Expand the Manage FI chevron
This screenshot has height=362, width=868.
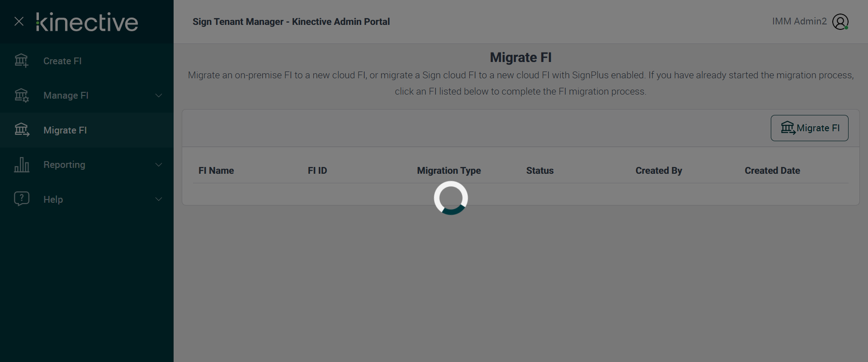pos(159,95)
